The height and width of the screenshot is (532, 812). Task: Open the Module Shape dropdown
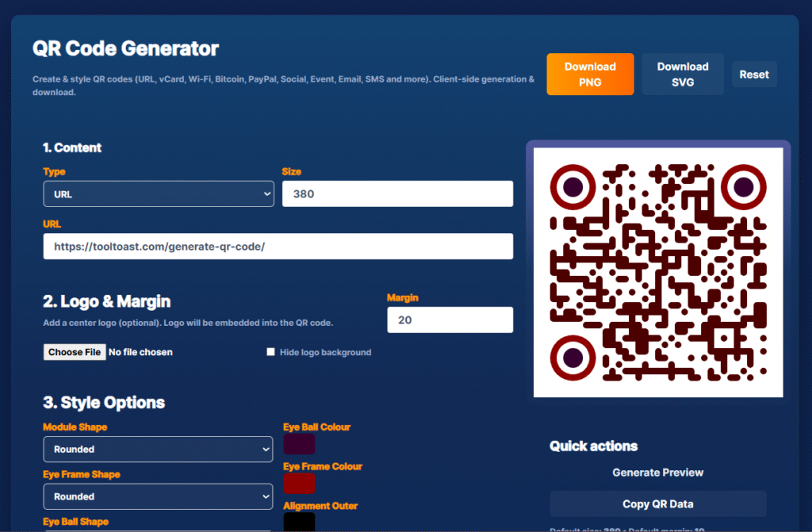[157, 449]
